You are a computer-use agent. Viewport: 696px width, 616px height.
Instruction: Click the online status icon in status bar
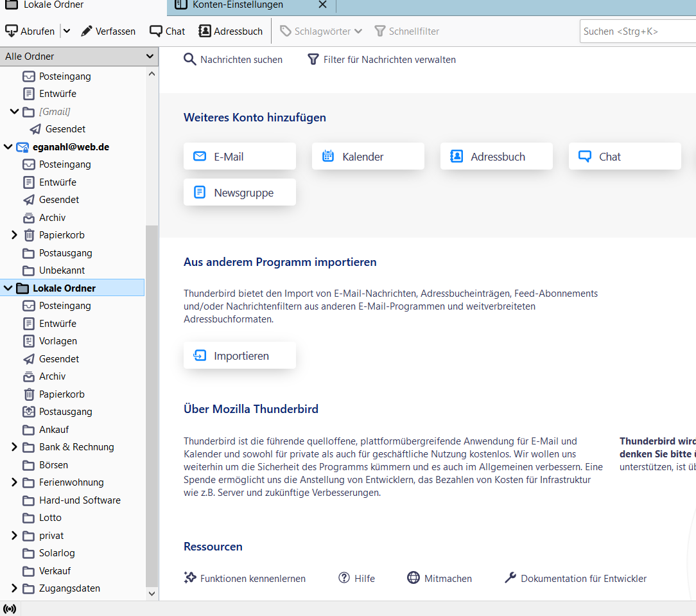click(10, 608)
